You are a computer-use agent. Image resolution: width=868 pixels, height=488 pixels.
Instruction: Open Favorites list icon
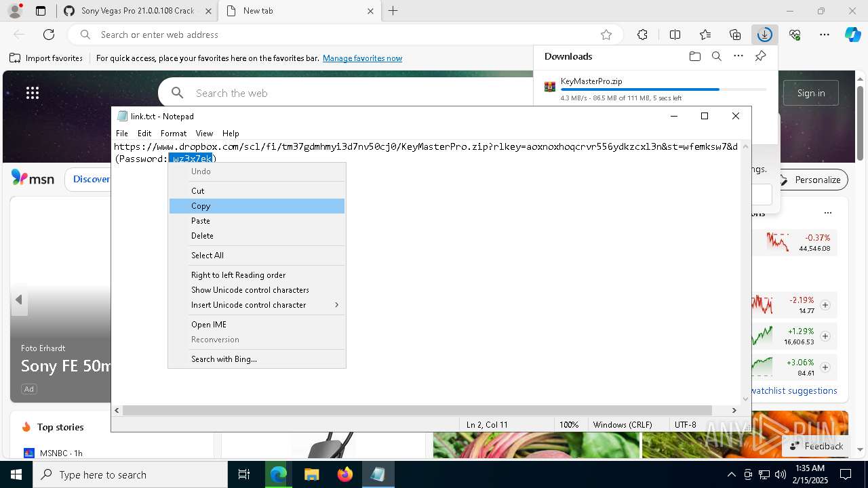coord(705,35)
